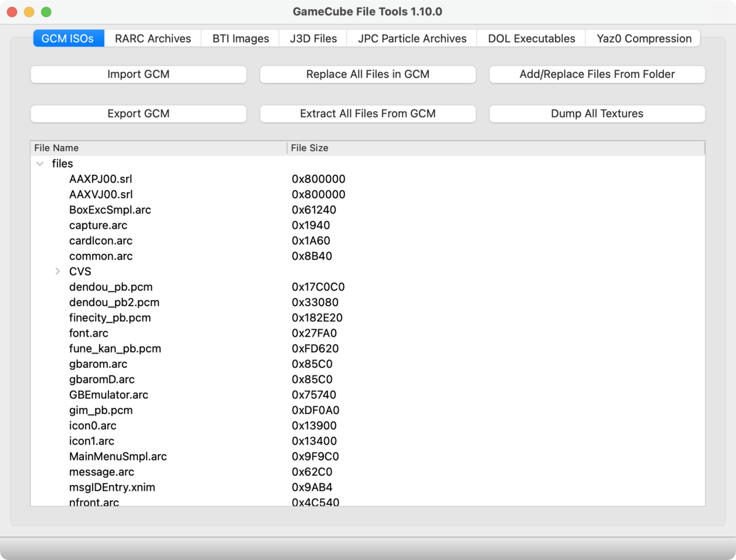Select the CVS folder row
736x560 pixels.
tap(367, 271)
